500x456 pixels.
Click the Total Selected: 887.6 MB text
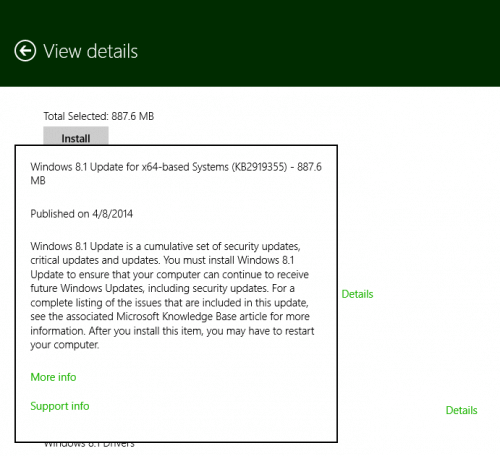99,116
